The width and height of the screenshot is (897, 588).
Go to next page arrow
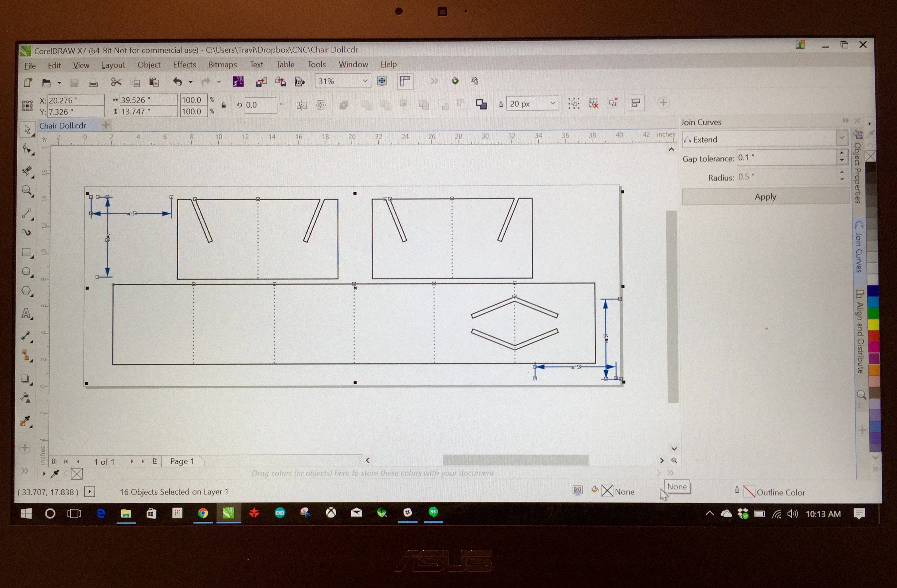132,461
